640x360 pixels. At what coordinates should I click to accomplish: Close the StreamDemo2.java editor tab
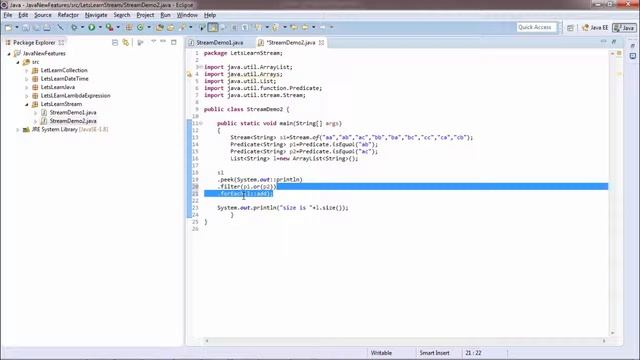click(322, 42)
